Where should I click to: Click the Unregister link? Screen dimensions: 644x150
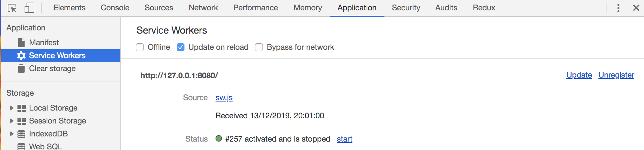pos(616,75)
